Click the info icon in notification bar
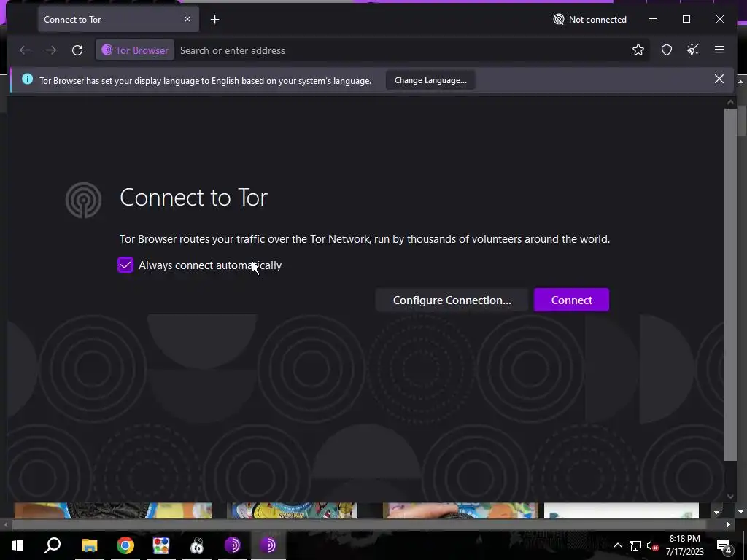Viewport: 747px width, 560px height. click(x=28, y=79)
